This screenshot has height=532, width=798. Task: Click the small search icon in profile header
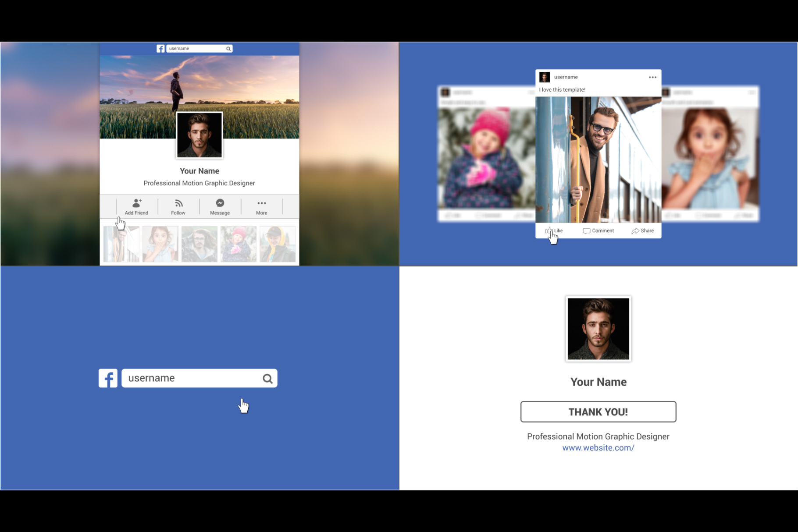tap(228, 49)
